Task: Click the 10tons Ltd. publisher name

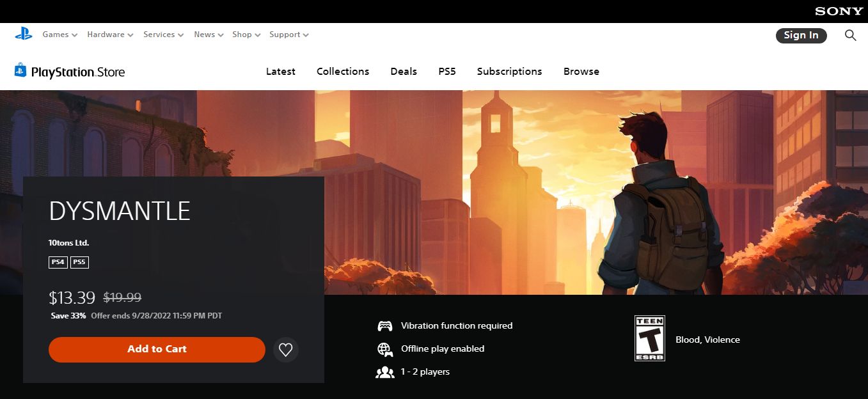Action: (68, 243)
